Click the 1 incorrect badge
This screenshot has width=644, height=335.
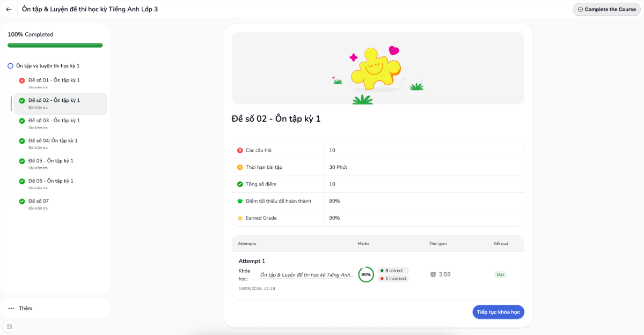pos(393,279)
